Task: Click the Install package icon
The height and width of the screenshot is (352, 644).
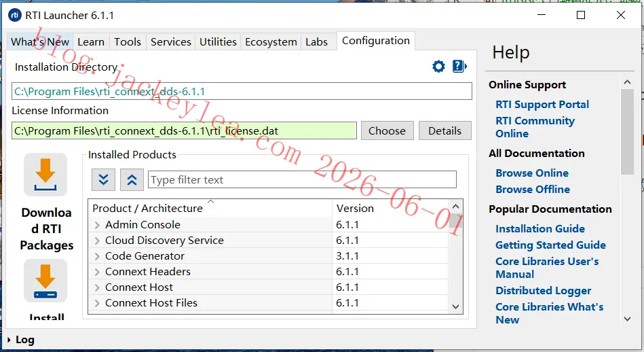Action: 45,281
